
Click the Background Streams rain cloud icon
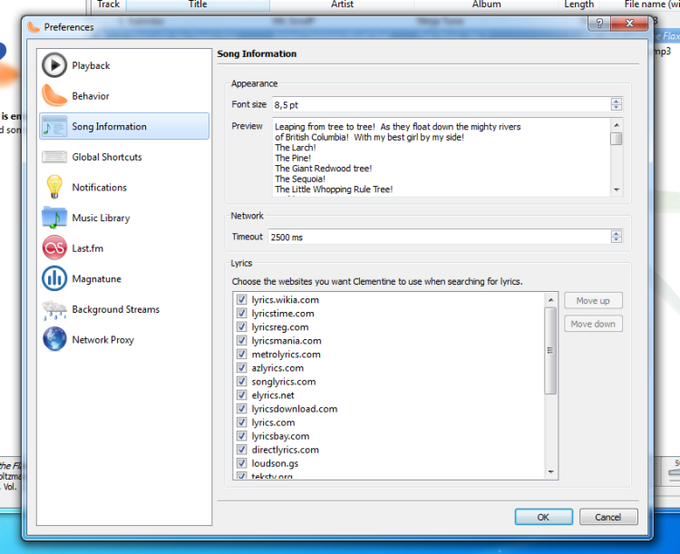(x=54, y=309)
